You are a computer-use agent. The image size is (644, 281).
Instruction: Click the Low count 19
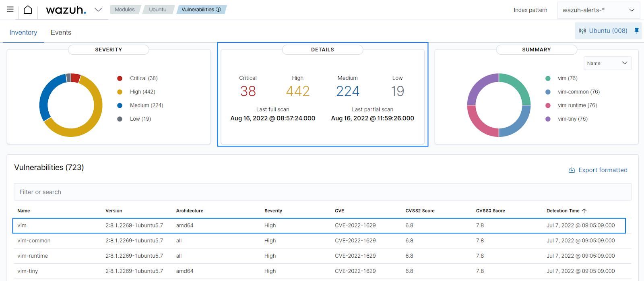[x=398, y=91]
